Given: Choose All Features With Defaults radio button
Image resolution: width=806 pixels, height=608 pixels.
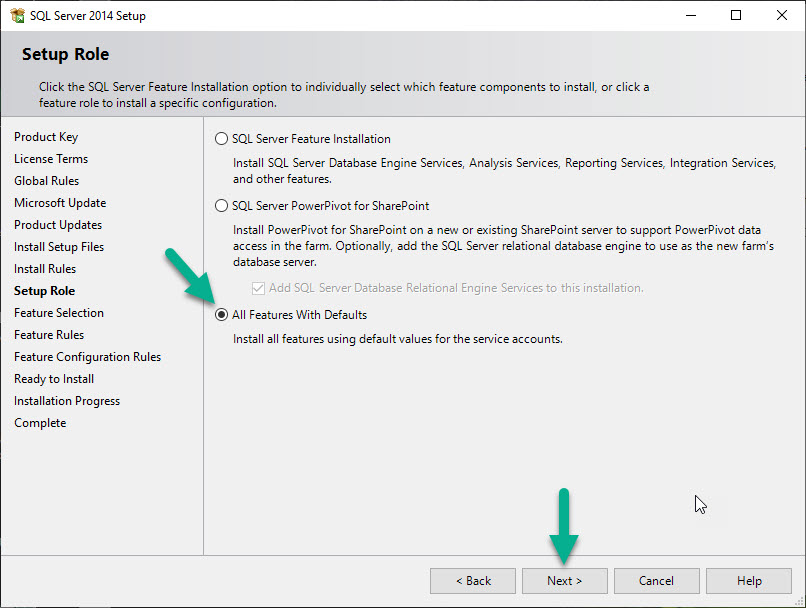Looking at the screenshot, I should [x=221, y=315].
